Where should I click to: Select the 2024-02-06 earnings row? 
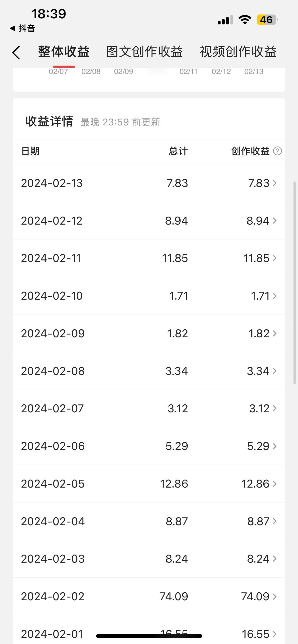pyautogui.click(x=149, y=446)
